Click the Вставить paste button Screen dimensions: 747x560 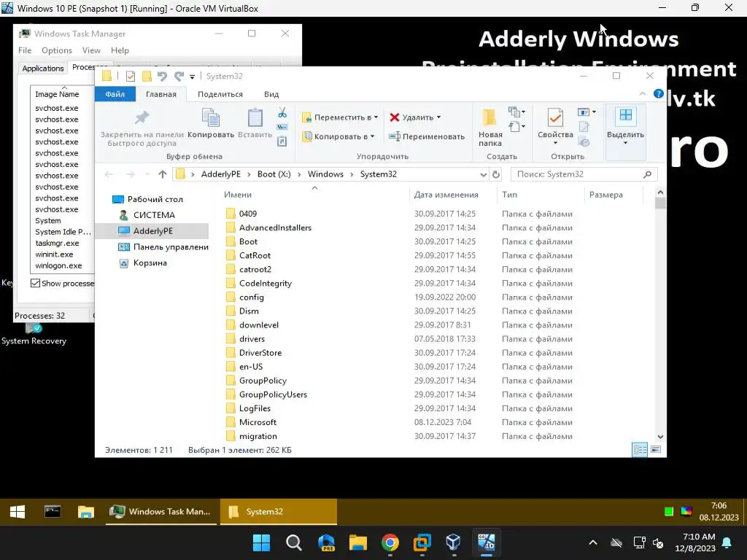tap(255, 122)
